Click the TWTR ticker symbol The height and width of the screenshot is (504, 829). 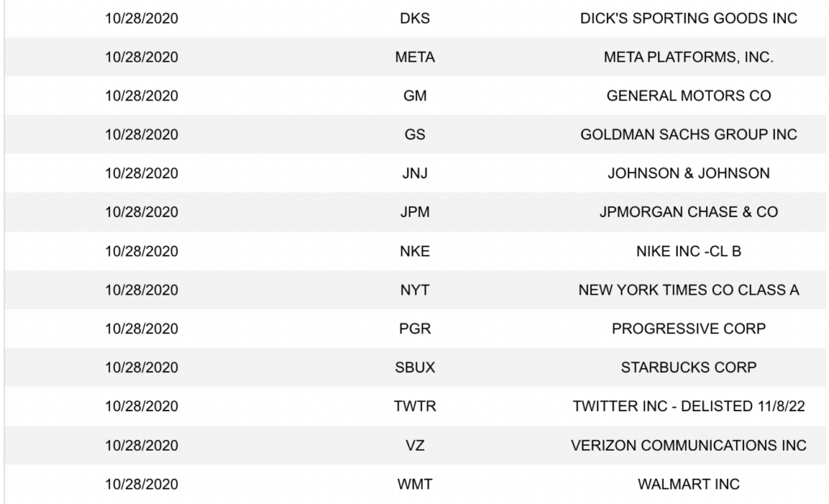pyautogui.click(x=414, y=407)
